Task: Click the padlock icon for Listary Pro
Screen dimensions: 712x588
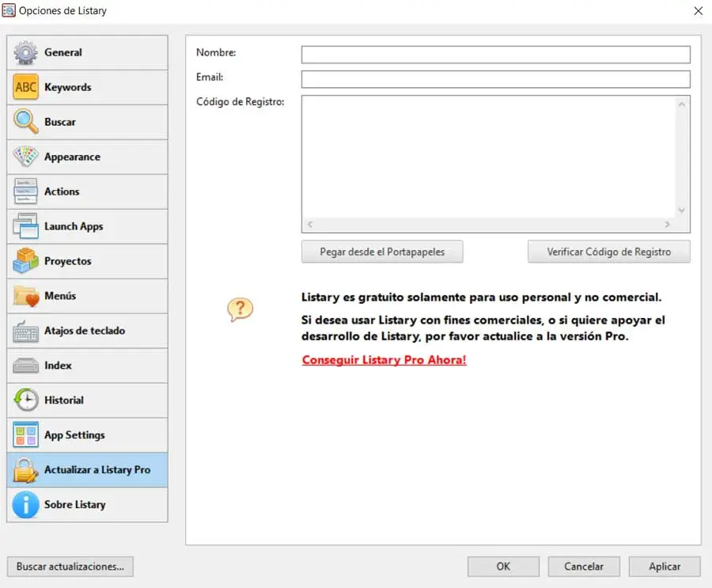Action: [26, 470]
